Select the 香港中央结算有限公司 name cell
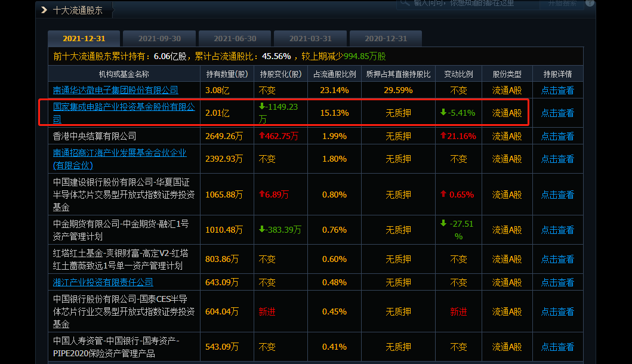This screenshot has height=364, width=632. (124, 136)
